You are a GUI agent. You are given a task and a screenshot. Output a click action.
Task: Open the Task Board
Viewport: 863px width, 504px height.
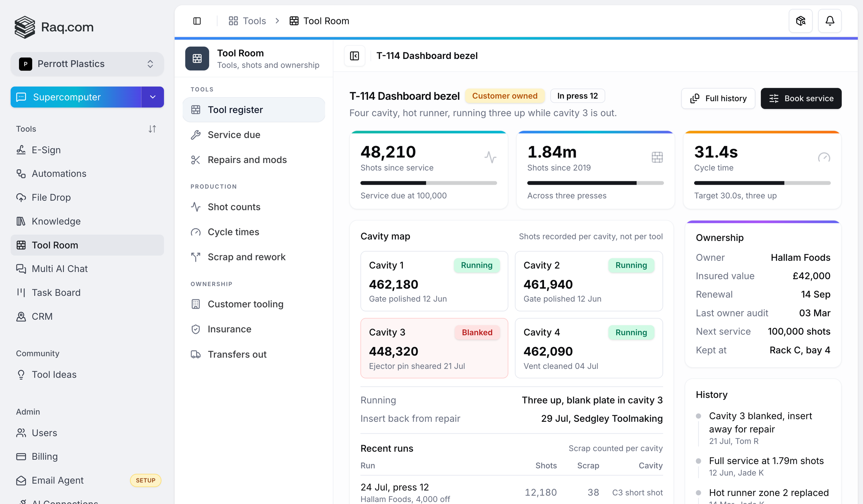coord(87,292)
